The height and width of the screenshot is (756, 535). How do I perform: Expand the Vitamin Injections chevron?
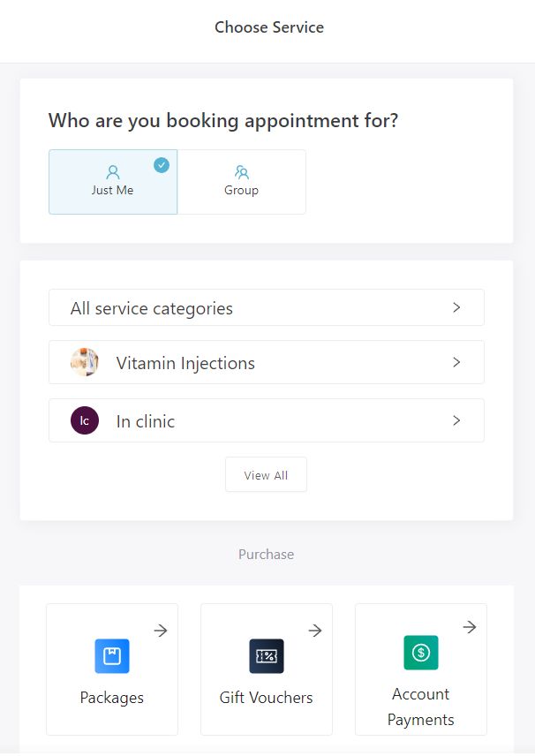click(456, 362)
